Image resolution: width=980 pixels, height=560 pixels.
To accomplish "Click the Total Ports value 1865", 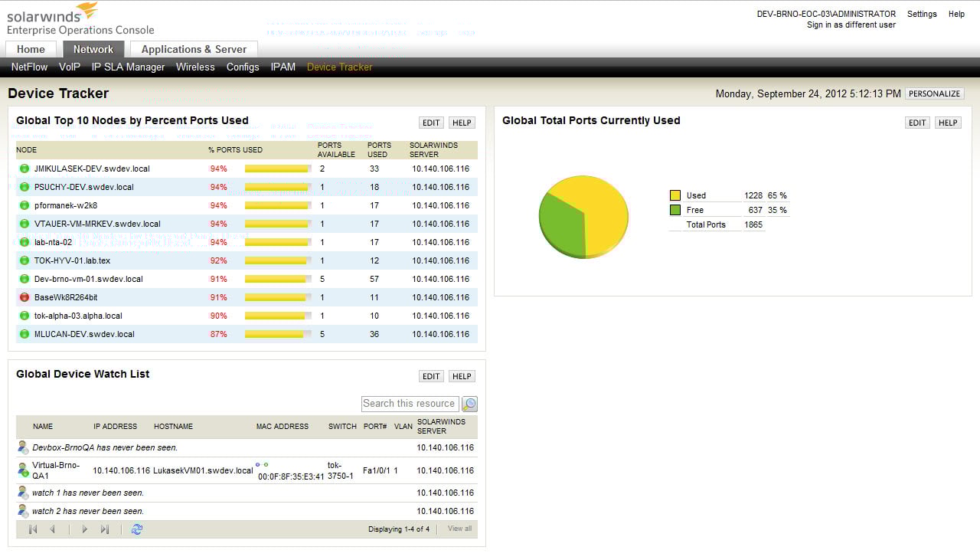I will [753, 224].
